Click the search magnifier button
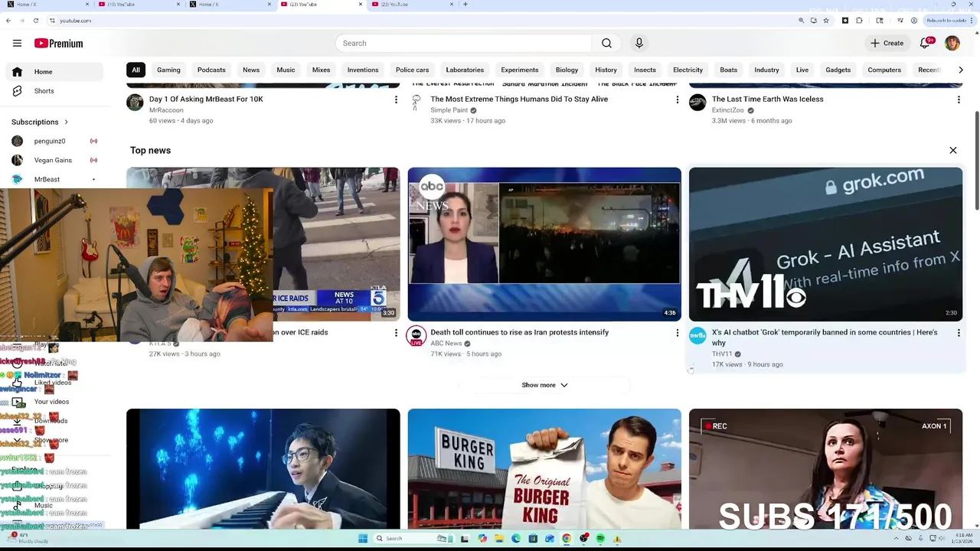 click(606, 43)
